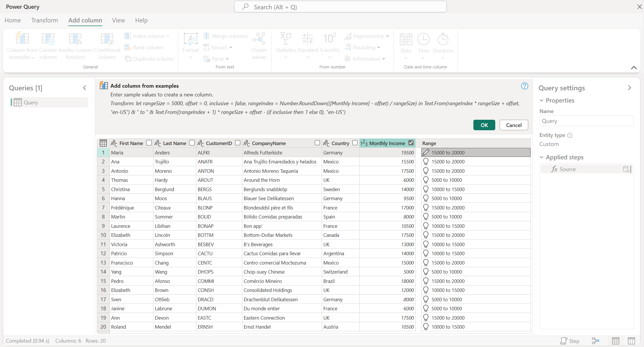This screenshot has height=347, width=644.
Task: Toggle Country column checkbox
Action: (355, 143)
